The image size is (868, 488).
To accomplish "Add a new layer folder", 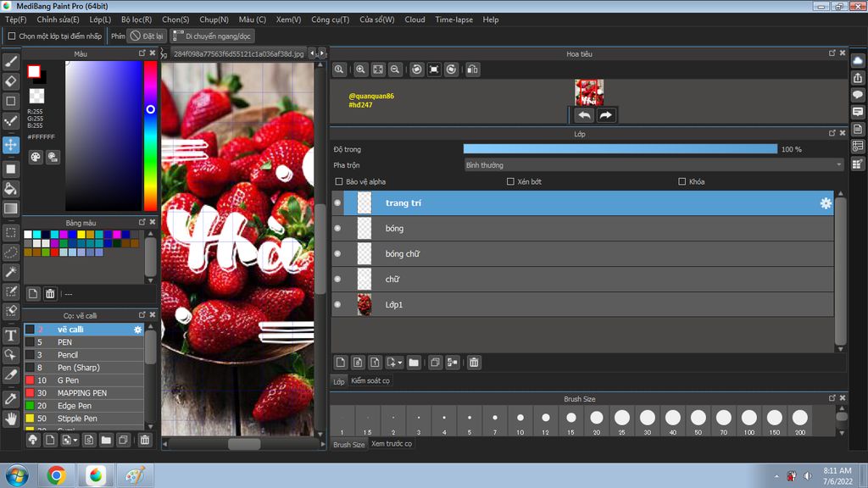I will [x=414, y=363].
